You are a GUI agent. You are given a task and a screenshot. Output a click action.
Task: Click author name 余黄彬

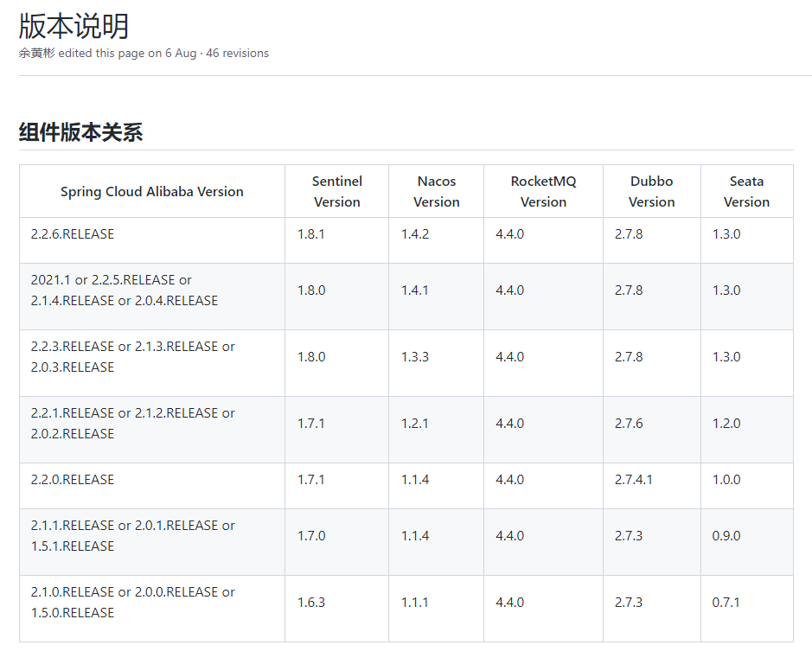(37, 54)
